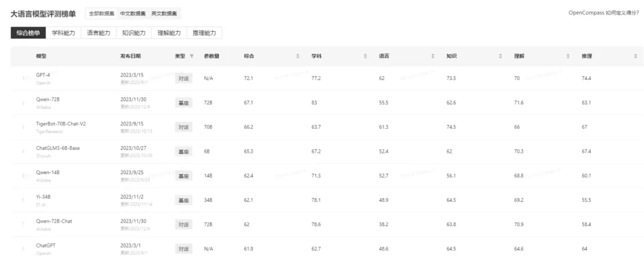The image size is (644, 256).
Task: Click Qwen-72B's 学科 score 83
Action: pos(314,102)
